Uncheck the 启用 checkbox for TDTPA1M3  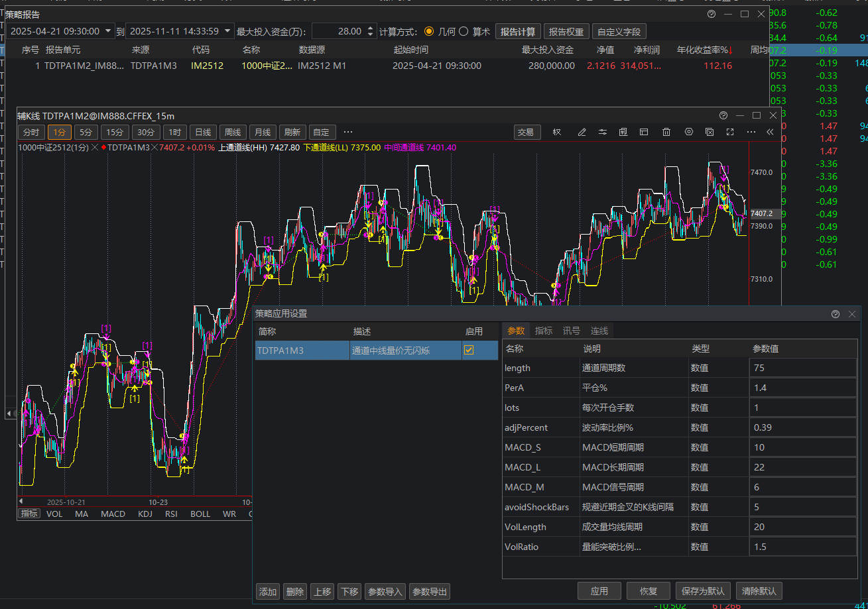click(469, 351)
